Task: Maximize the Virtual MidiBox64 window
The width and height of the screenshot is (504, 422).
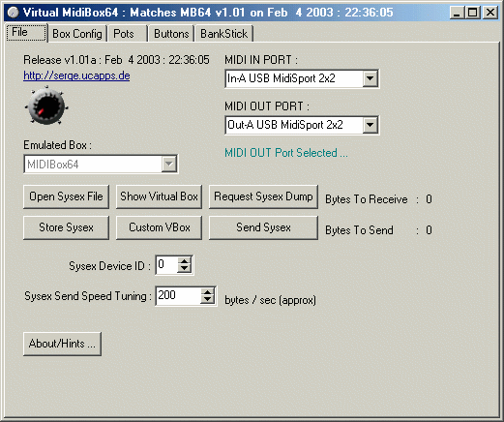Action: 473,13
